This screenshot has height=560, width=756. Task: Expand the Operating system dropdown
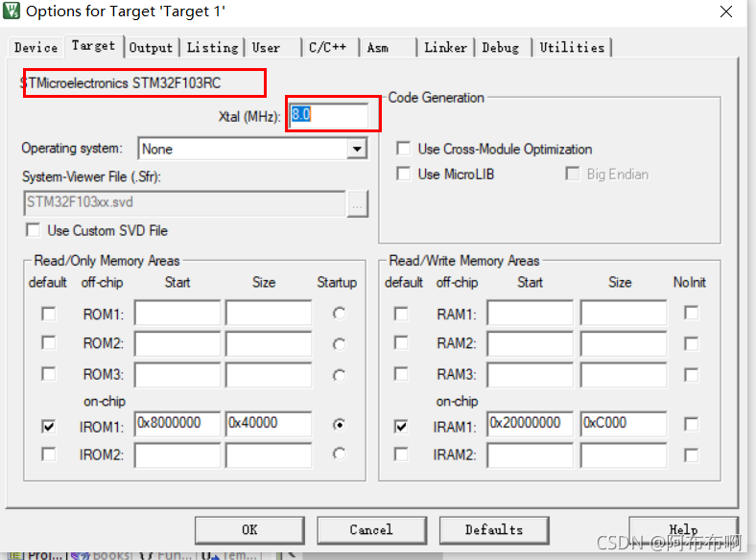[357, 149]
